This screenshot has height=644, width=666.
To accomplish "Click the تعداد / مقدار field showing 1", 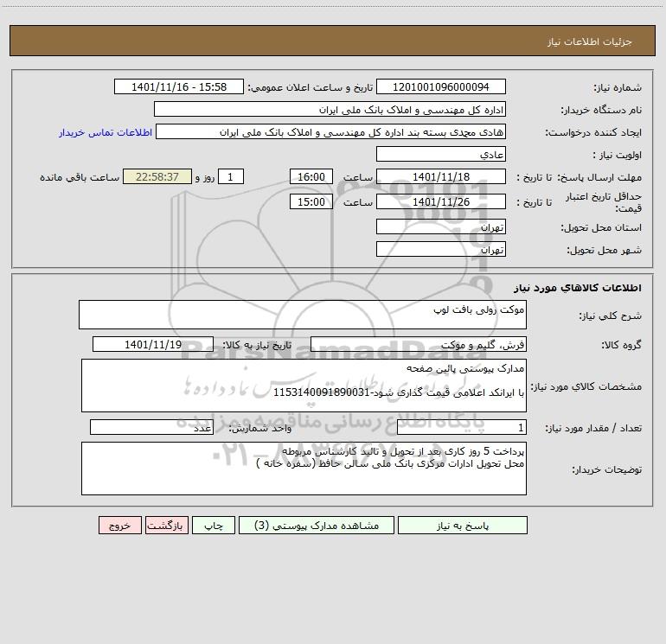I will (462, 428).
